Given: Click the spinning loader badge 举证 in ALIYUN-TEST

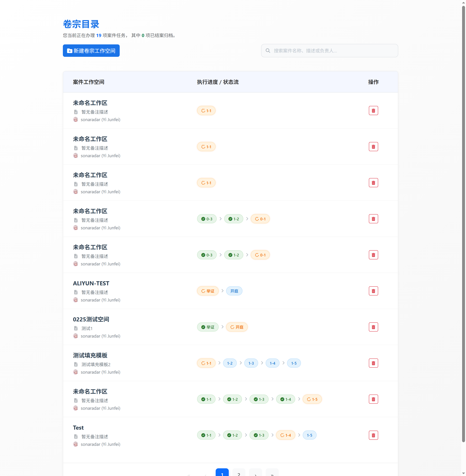Looking at the screenshot, I should [208, 291].
